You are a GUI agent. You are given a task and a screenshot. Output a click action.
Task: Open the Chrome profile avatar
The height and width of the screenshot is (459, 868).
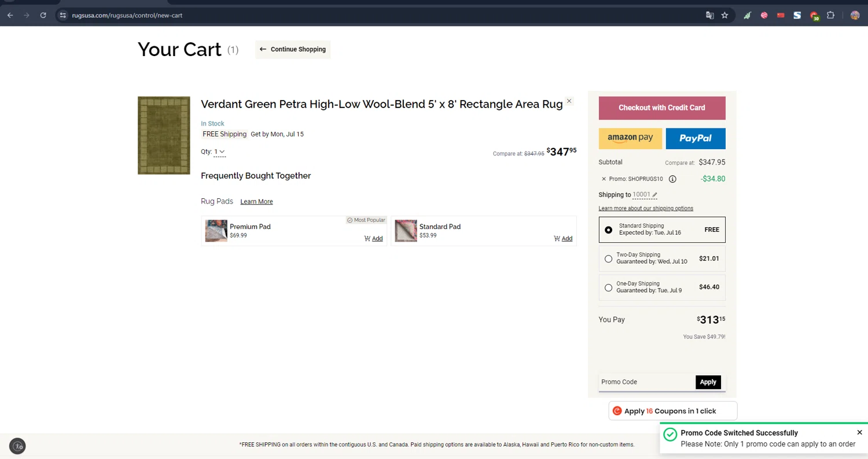855,16
